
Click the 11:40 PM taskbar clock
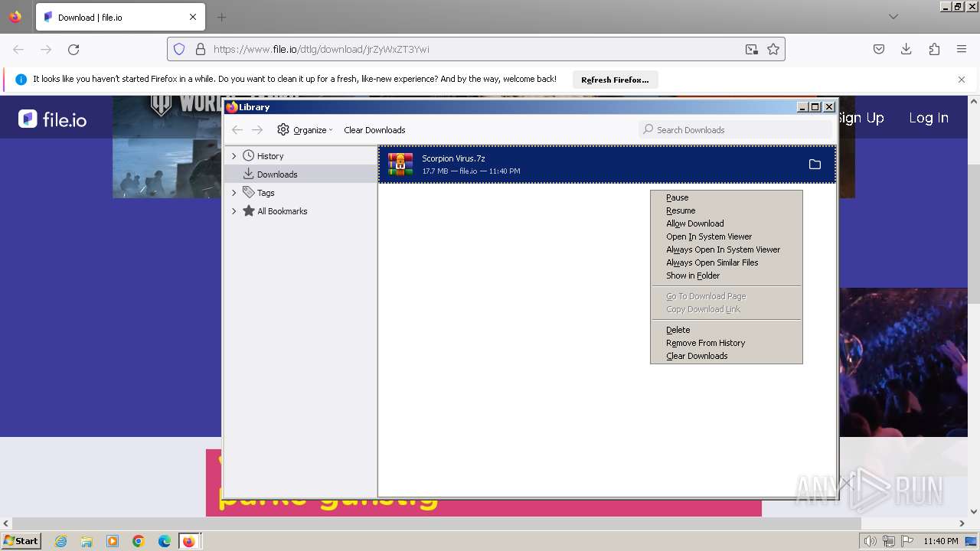[x=940, y=541]
